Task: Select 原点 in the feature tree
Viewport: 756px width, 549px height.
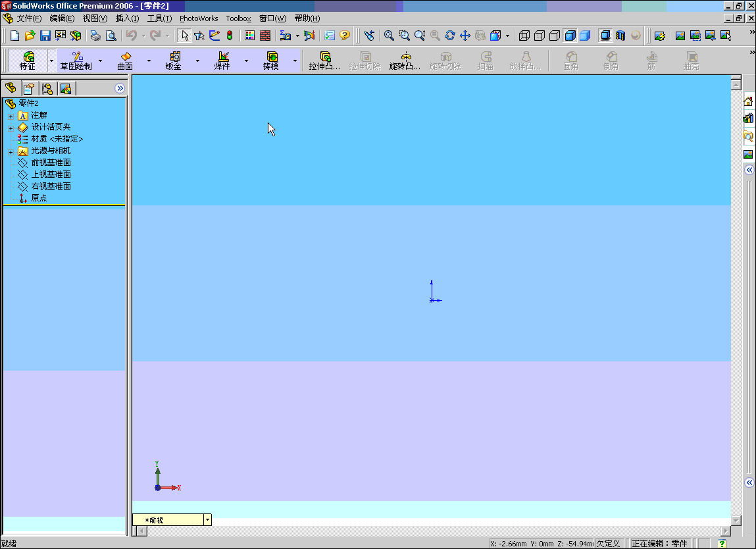Action: tap(39, 197)
